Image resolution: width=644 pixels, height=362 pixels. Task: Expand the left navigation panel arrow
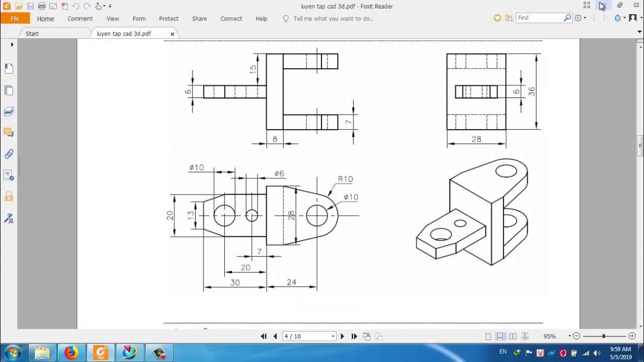(x=12, y=45)
